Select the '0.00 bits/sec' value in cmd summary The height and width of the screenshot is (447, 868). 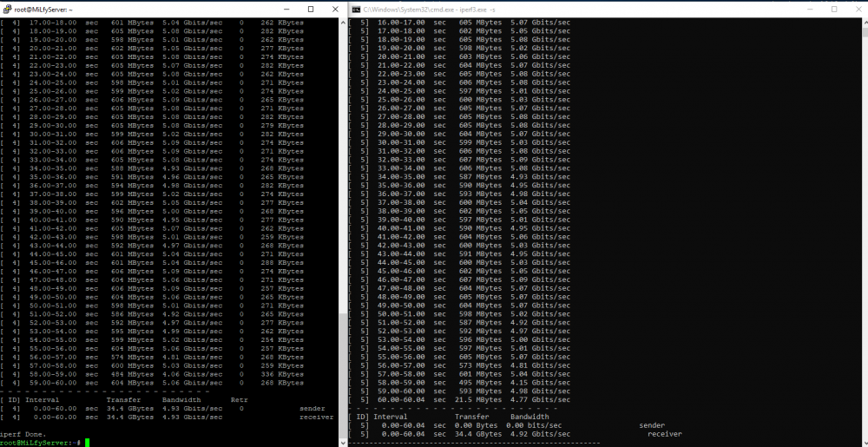pyautogui.click(x=534, y=425)
